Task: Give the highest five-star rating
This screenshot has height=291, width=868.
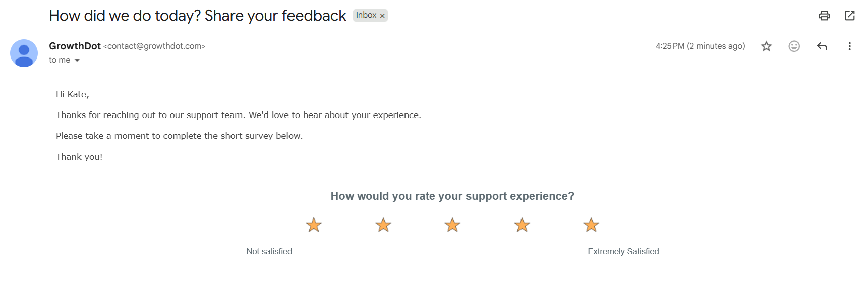Action: point(591,225)
